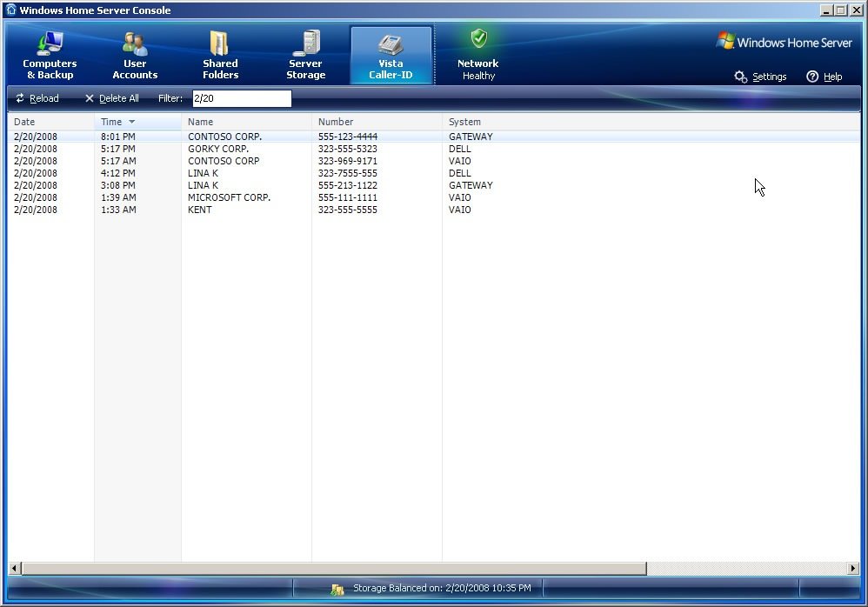
Task: Click the User Accounts people icon
Action: tap(135, 43)
